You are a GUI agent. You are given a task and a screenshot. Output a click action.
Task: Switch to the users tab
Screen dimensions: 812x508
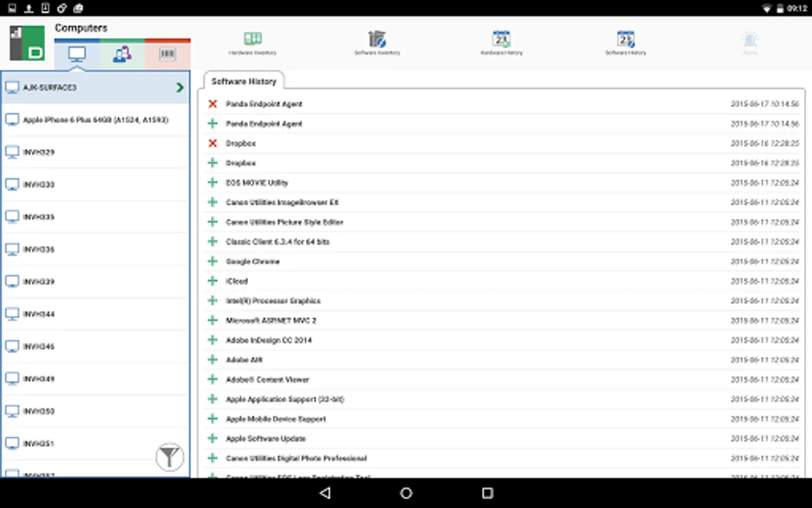tap(122, 55)
